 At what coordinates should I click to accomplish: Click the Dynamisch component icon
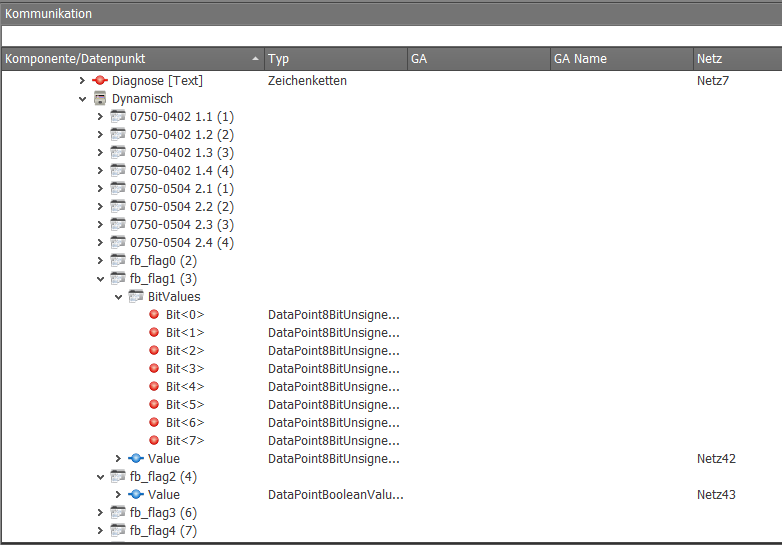pyautogui.click(x=100, y=99)
